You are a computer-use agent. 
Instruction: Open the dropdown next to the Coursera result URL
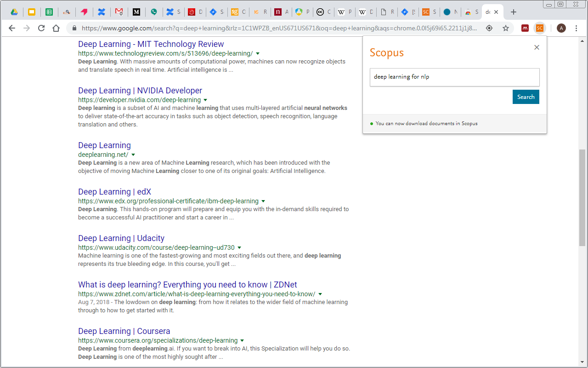[x=243, y=340]
